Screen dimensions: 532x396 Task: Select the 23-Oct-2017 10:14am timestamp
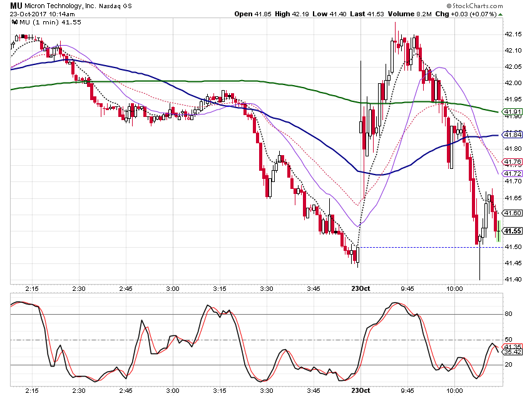coord(42,14)
